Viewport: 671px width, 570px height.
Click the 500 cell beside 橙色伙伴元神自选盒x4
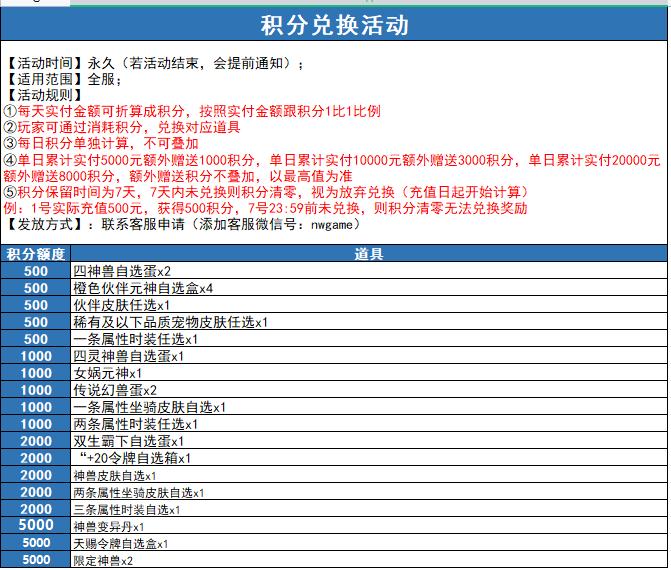tap(36, 288)
